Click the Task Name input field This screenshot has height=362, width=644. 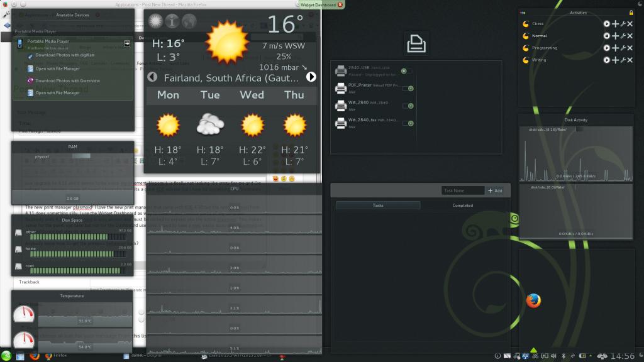click(x=463, y=190)
